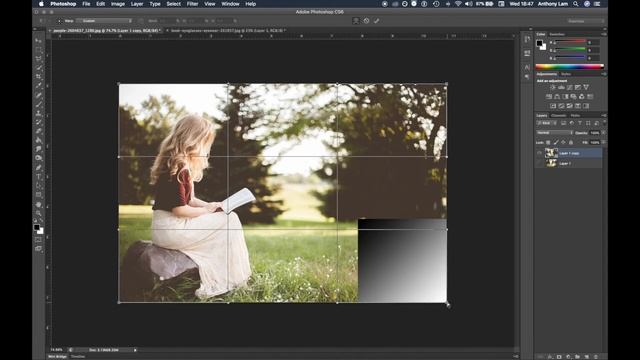The width and height of the screenshot is (640, 360).
Task: Open the Image menu
Action: coord(118,4)
